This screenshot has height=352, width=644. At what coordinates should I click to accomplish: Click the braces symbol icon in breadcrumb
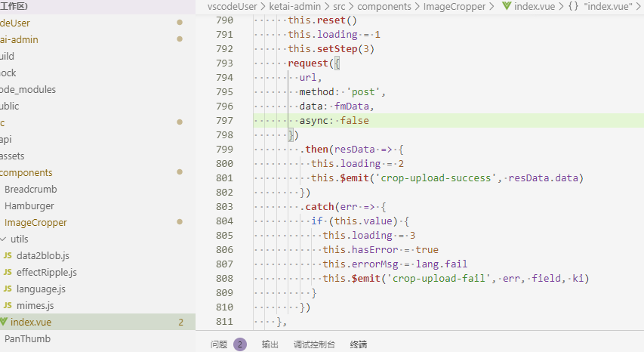[573, 6]
